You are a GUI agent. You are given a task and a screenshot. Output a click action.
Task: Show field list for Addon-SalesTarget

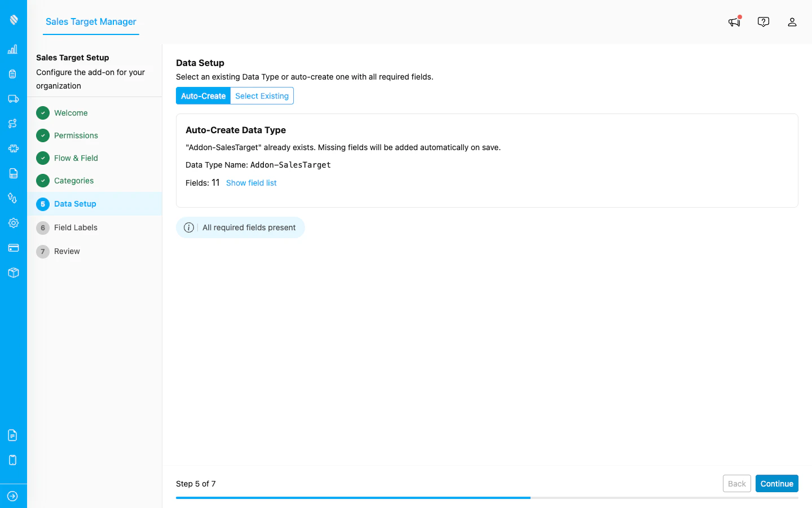tap(251, 183)
